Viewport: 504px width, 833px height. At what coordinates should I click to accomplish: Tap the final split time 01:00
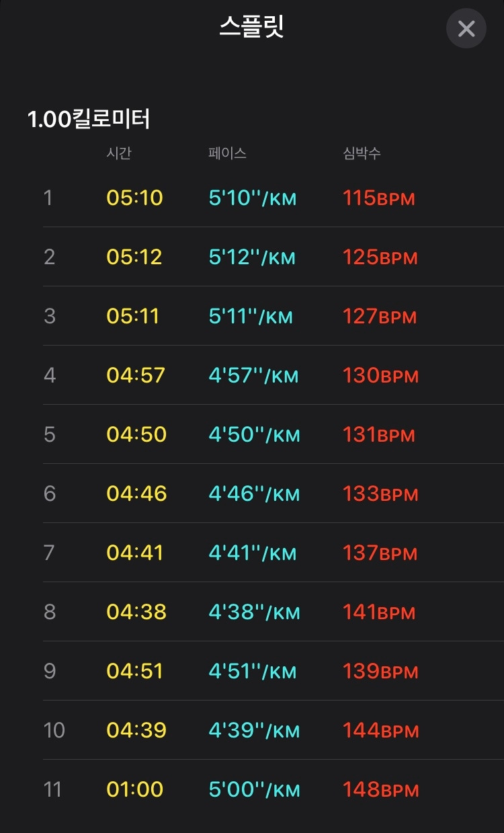point(134,789)
